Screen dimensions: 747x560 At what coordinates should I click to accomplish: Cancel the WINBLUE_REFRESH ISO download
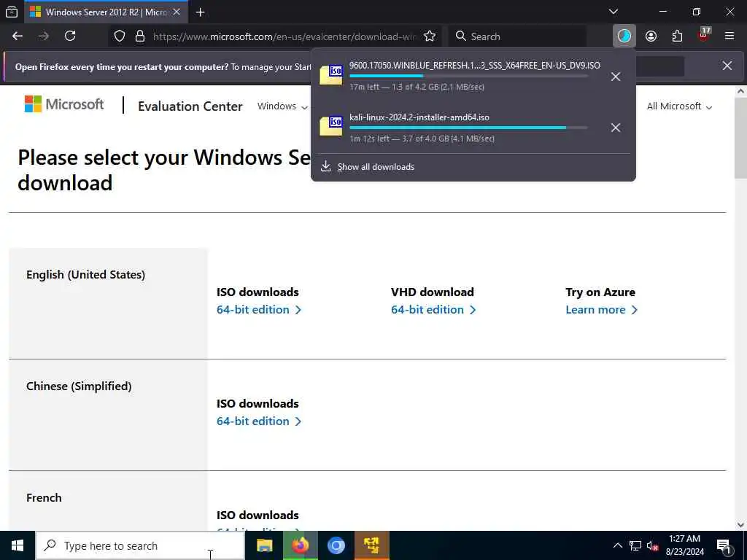click(616, 77)
